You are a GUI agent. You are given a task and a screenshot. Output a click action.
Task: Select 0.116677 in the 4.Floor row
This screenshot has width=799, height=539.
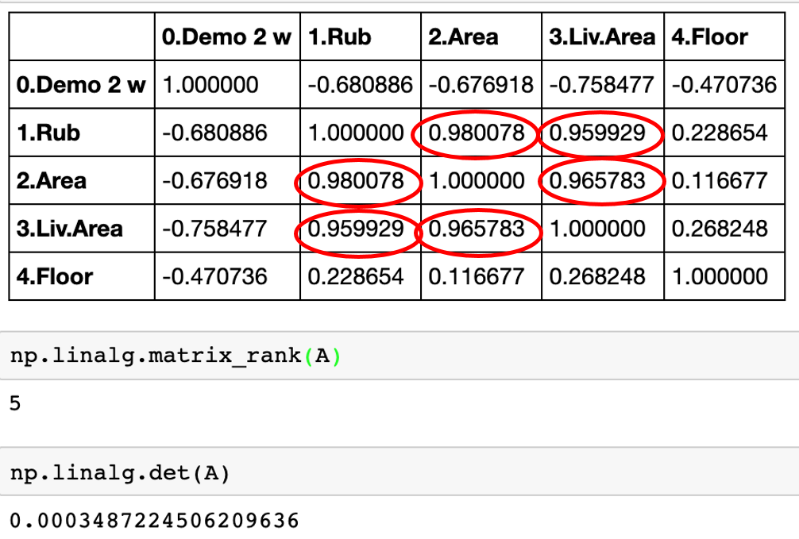tap(476, 277)
